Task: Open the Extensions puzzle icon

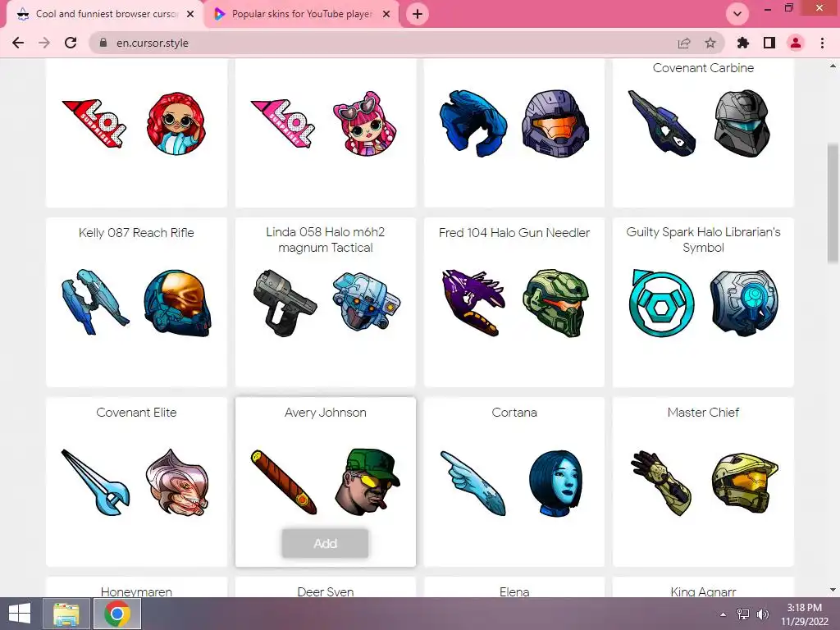Action: (x=743, y=43)
